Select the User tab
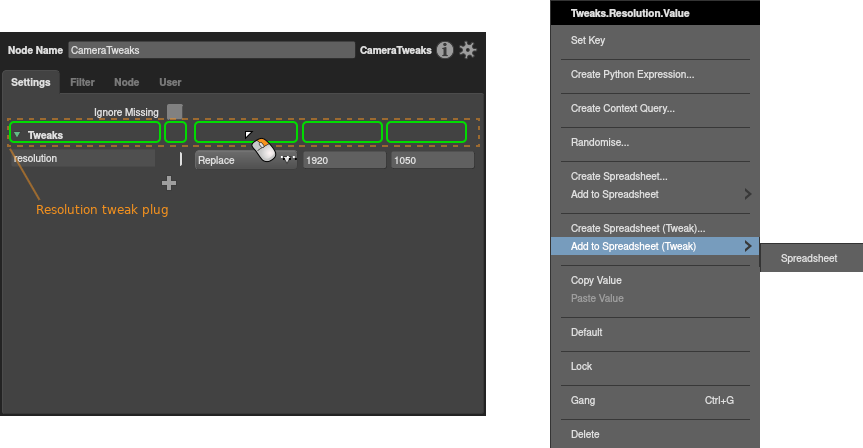The width and height of the screenshot is (863, 448). pyautogui.click(x=170, y=82)
